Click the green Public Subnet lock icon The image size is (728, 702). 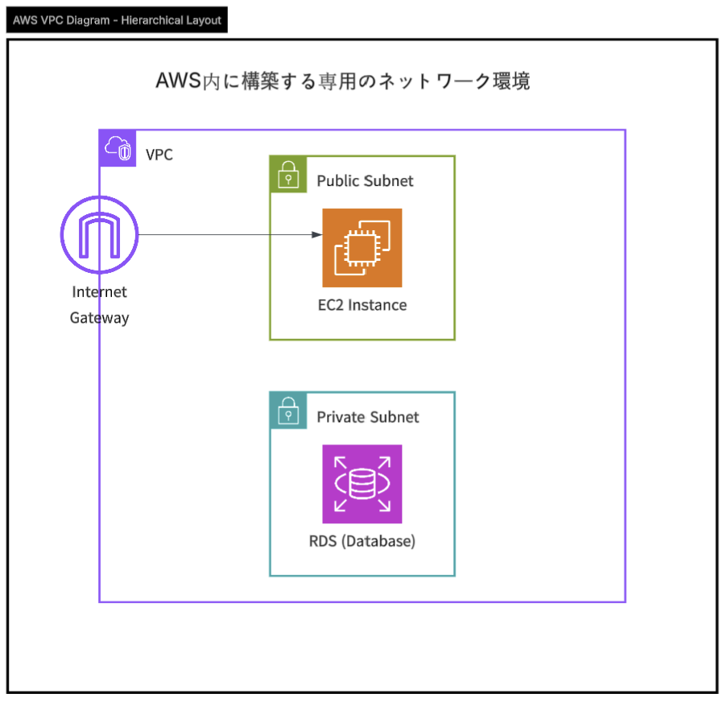[x=288, y=174]
